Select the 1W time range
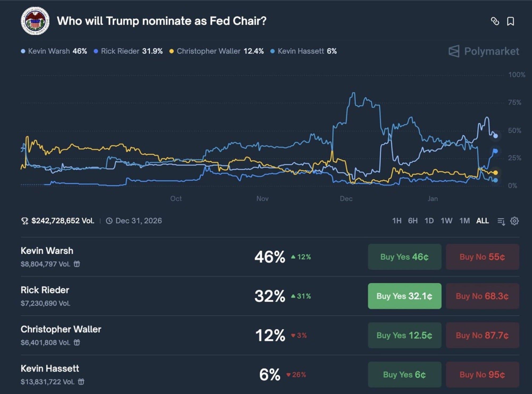This screenshot has width=532, height=394. pos(446,221)
